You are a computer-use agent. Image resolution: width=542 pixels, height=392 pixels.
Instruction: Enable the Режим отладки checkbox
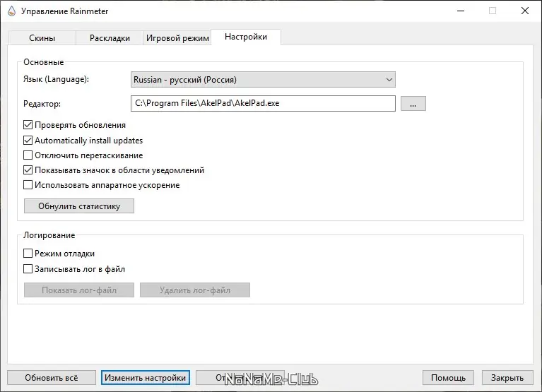[28, 253]
